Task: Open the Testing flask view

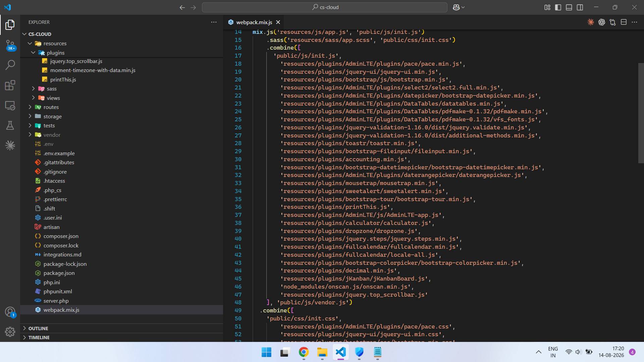Action: [x=10, y=125]
